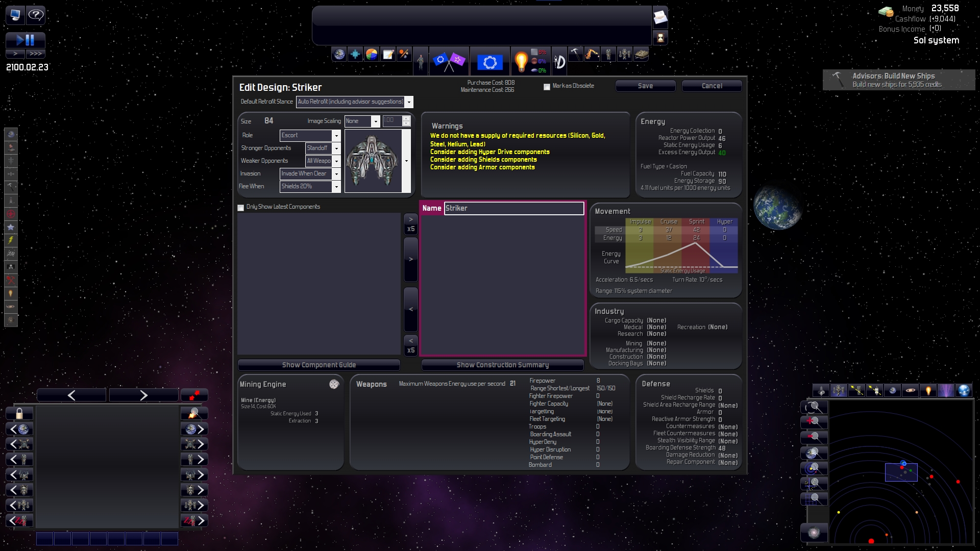The image size is (980, 551).
Task: Click Show Construction Summary button
Action: (x=503, y=365)
